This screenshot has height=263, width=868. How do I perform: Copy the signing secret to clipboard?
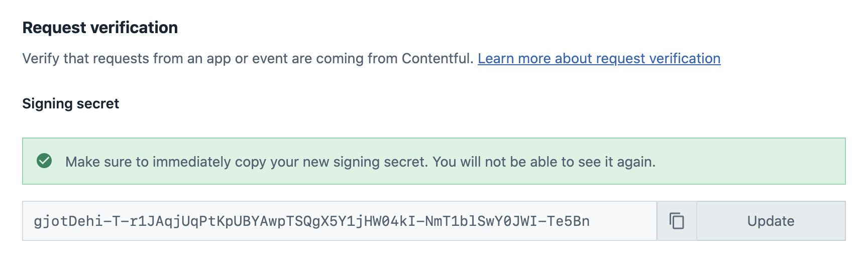coord(677,221)
